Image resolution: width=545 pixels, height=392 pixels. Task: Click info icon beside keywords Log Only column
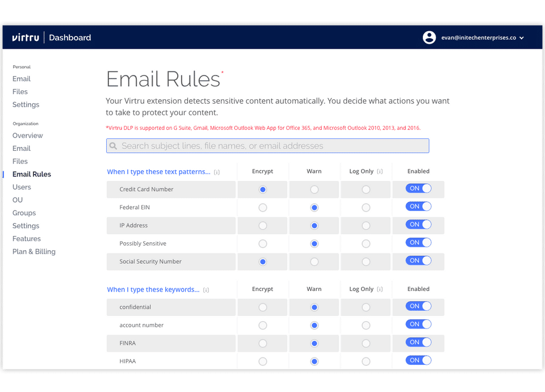(380, 289)
